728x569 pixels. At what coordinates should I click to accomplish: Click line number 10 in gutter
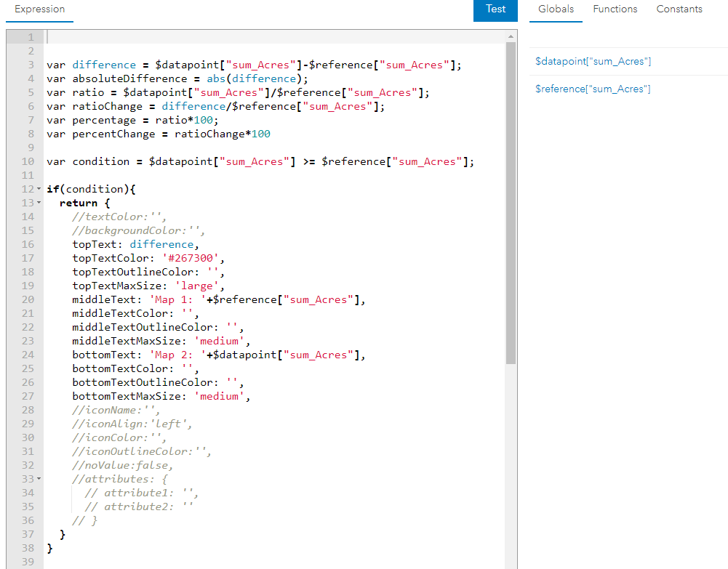tap(28, 161)
